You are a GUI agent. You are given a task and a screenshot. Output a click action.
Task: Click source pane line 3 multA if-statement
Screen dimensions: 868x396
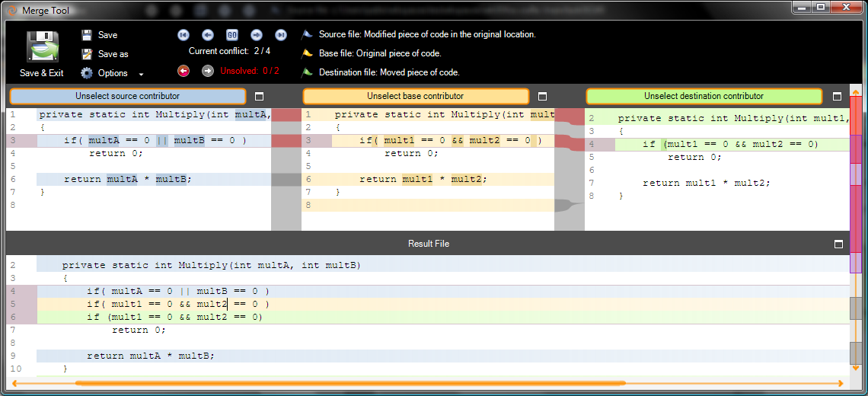[154, 141]
